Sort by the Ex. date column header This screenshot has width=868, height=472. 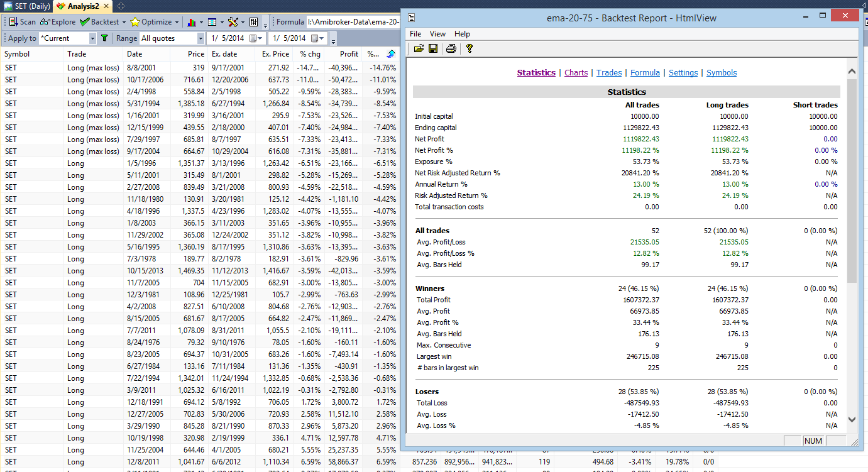click(x=231, y=54)
